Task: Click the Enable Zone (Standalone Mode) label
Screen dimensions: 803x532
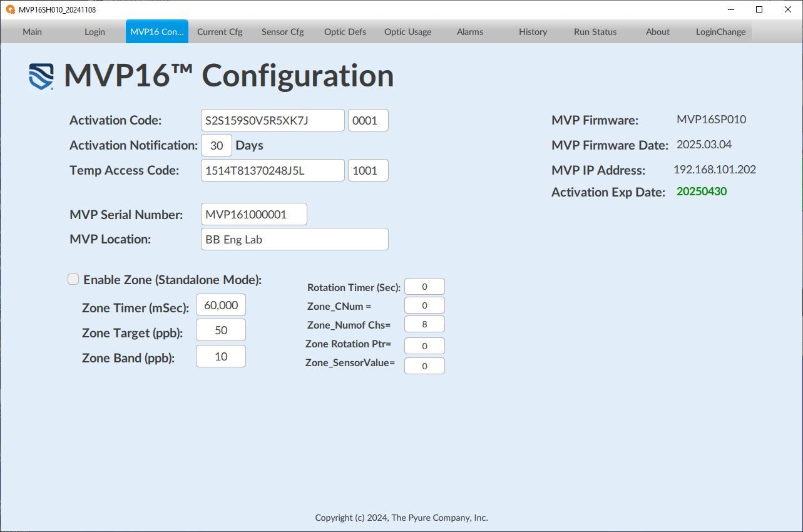Action: [173, 280]
